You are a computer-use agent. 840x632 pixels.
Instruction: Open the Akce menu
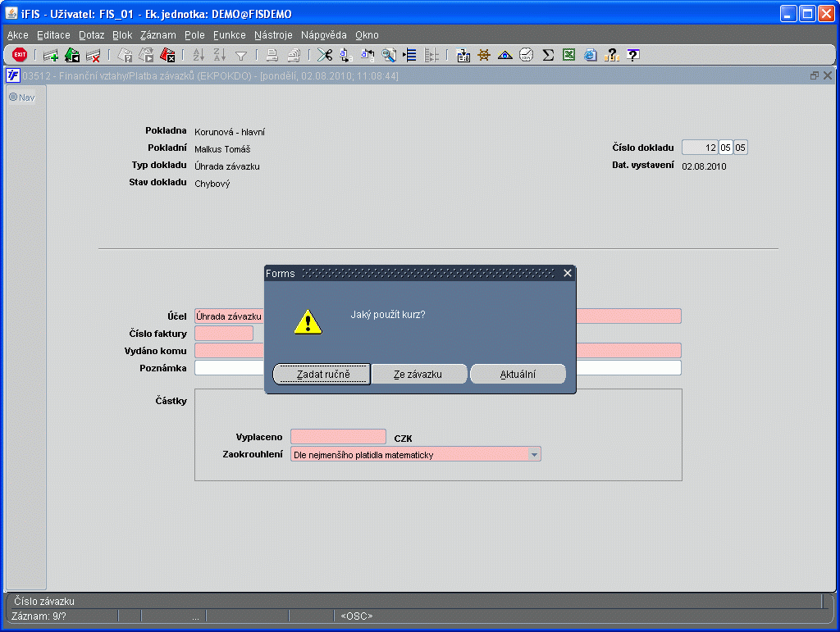(x=17, y=35)
